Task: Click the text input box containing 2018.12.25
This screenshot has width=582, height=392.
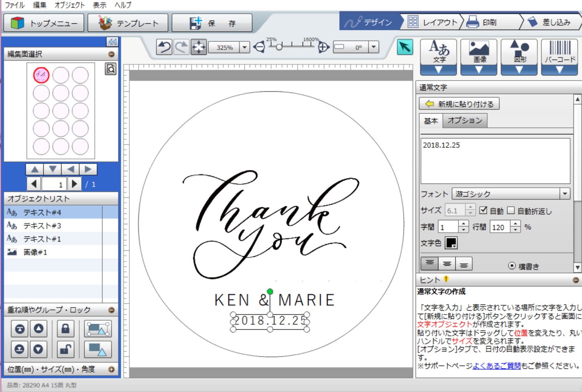Action: [x=495, y=161]
